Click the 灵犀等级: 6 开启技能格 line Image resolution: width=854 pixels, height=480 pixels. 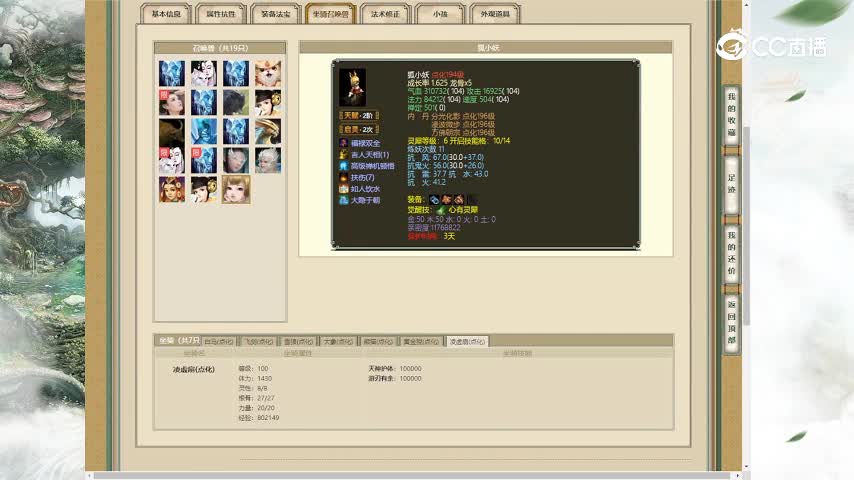[x=459, y=141]
